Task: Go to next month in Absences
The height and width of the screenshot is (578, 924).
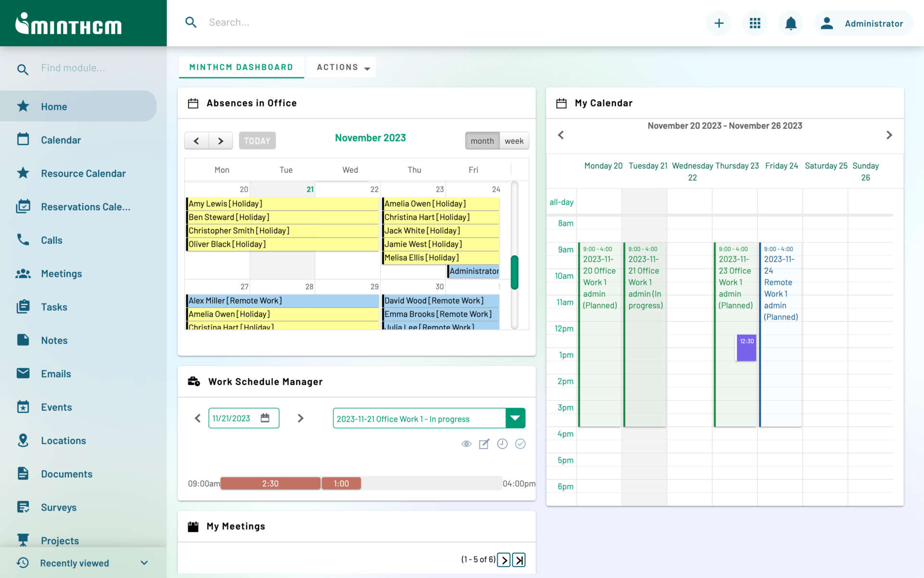Action: click(220, 141)
